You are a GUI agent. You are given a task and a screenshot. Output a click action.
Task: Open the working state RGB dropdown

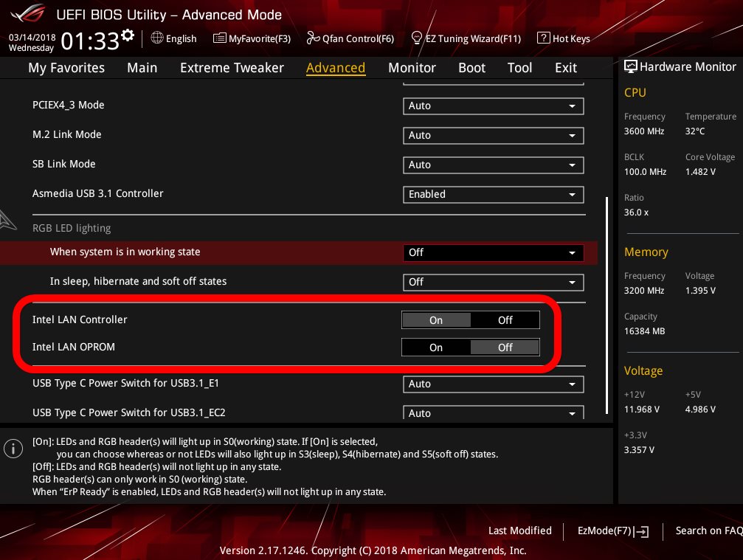(x=494, y=252)
